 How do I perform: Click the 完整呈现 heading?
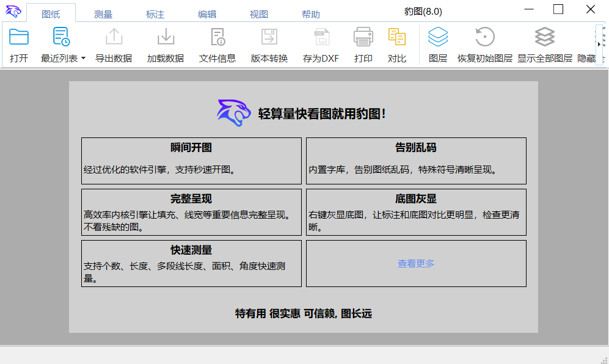tap(191, 199)
